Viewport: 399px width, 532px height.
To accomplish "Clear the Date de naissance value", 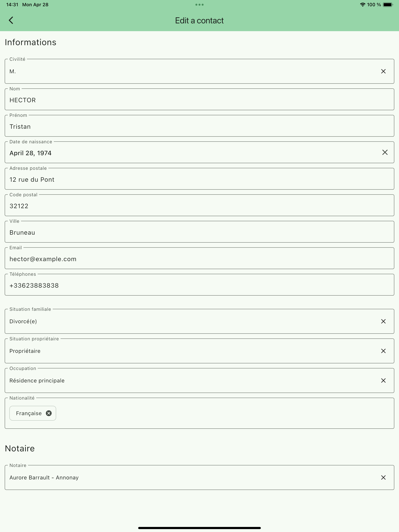I will (x=385, y=152).
